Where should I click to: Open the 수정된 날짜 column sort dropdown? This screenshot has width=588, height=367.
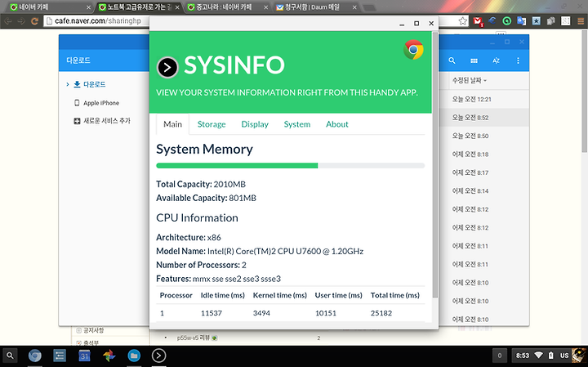[469, 80]
